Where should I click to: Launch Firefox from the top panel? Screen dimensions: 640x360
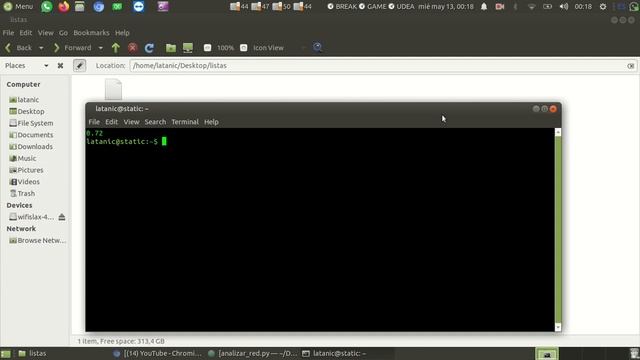(64, 7)
